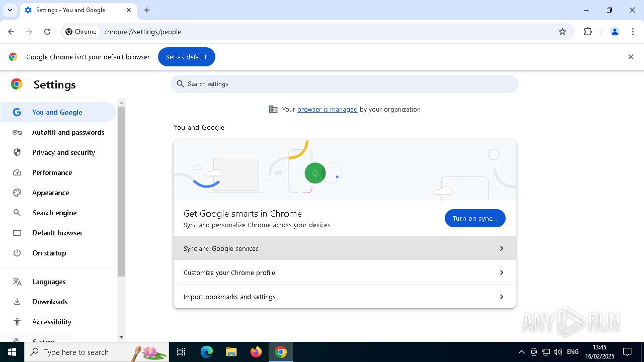
Task: Click the volume speaker tray icon
Action: pos(557,352)
